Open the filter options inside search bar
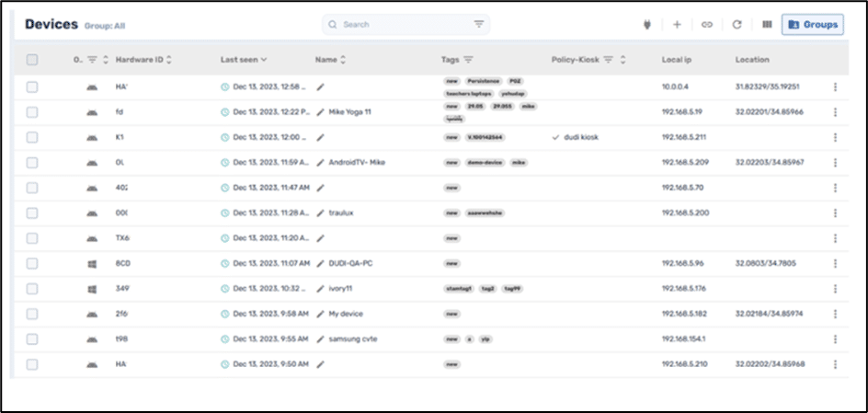868x413 pixels. pos(478,25)
